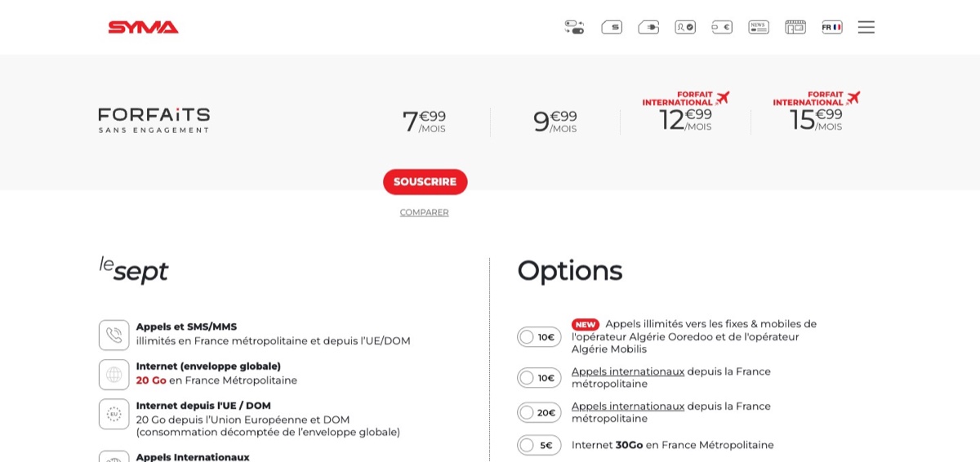The image size is (980, 462).
Task: Select the 12€99 international plan
Action: [x=686, y=112]
